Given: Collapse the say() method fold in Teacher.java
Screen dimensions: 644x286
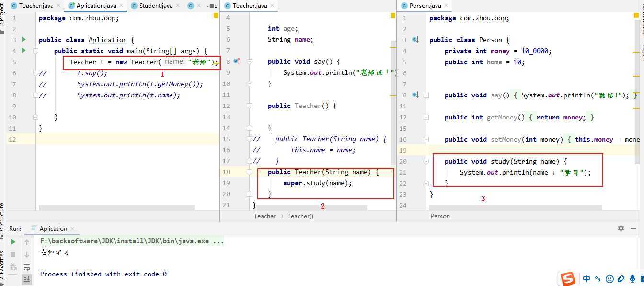Looking at the screenshot, I should (249, 61).
